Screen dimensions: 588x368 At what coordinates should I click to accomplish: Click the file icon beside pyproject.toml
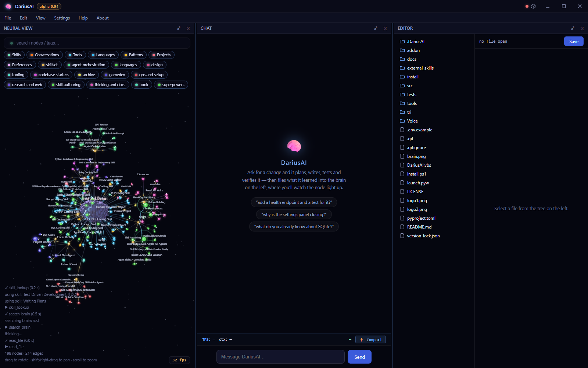click(402, 218)
